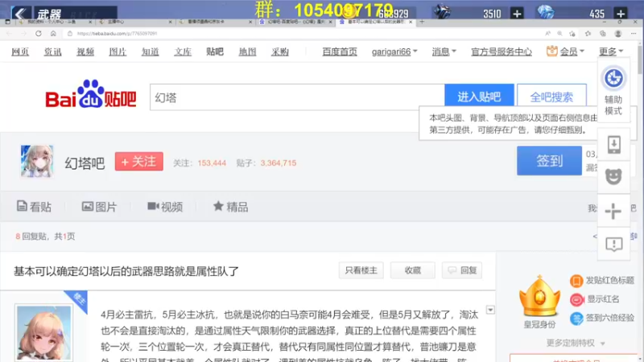Open 幻塔吧 forum avatar image

pyautogui.click(x=37, y=162)
